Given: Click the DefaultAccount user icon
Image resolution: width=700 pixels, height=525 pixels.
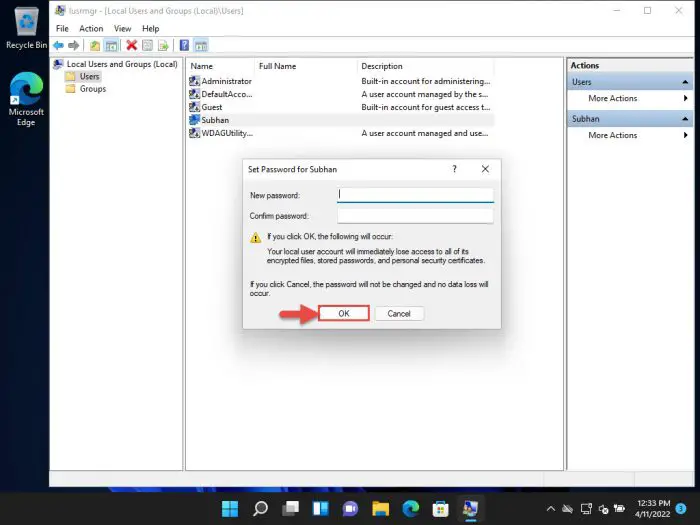Looking at the screenshot, I should point(194,94).
